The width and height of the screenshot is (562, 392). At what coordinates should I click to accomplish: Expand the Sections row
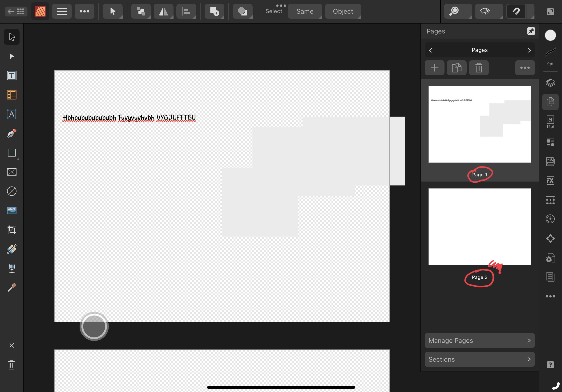(479, 359)
